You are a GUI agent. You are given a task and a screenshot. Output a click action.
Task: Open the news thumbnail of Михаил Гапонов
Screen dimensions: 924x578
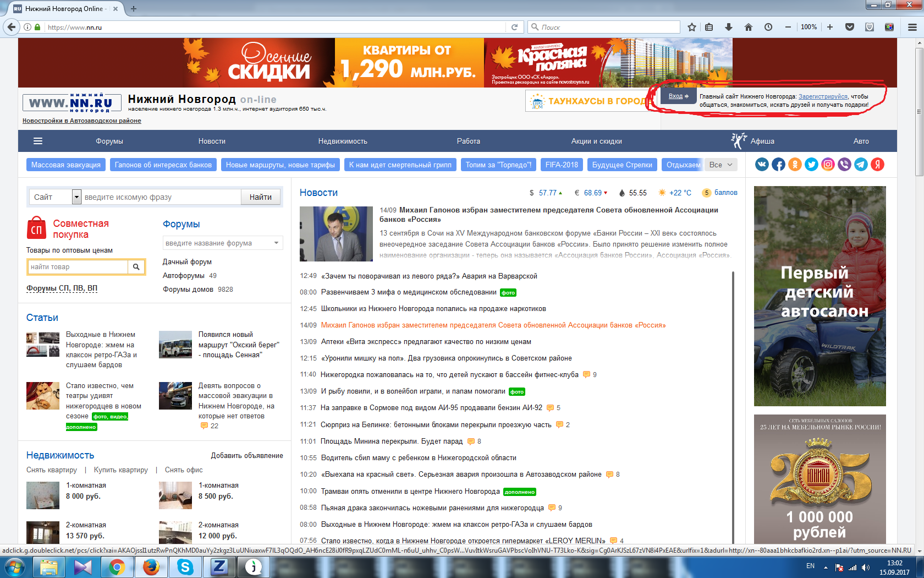[337, 234]
